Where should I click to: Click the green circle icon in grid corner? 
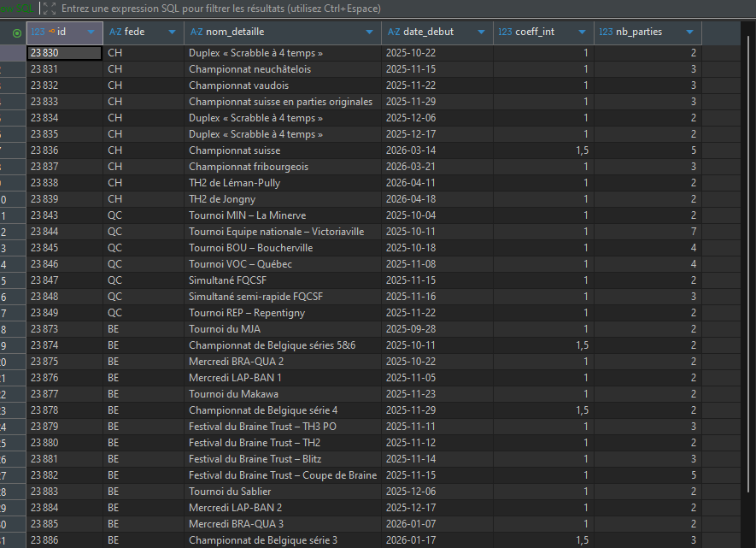[18, 32]
